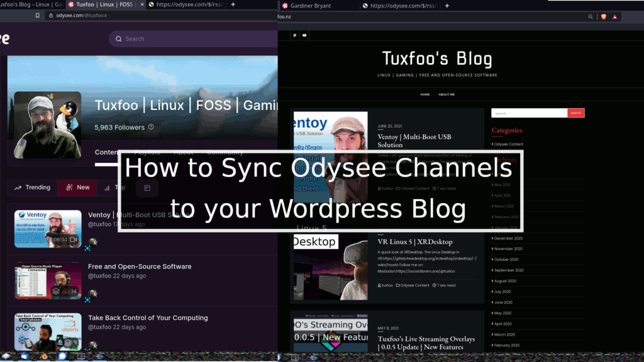This screenshot has height=362, width=644.
Task: Open the Odysee Content category in the sidebar
Action: 508,145
